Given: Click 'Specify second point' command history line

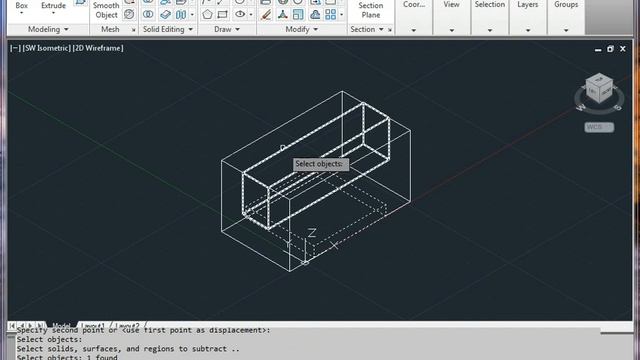Looking at the screenshot, I should 143,330.
